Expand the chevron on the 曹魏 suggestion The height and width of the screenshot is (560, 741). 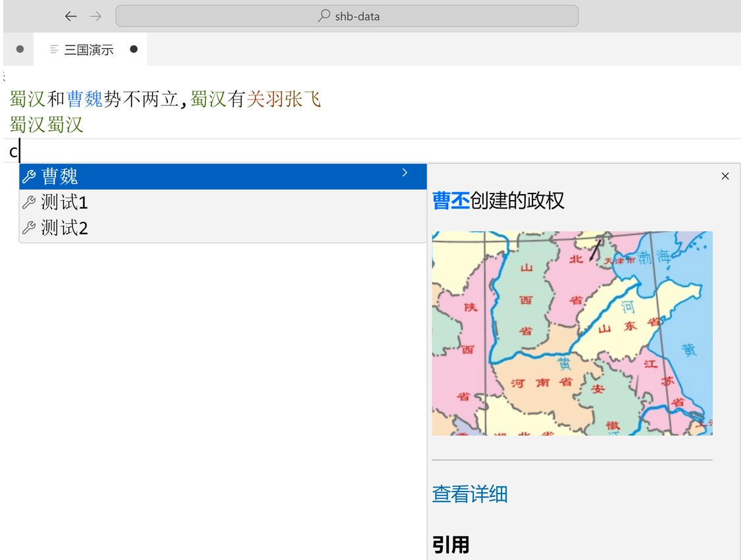(405, 172)
